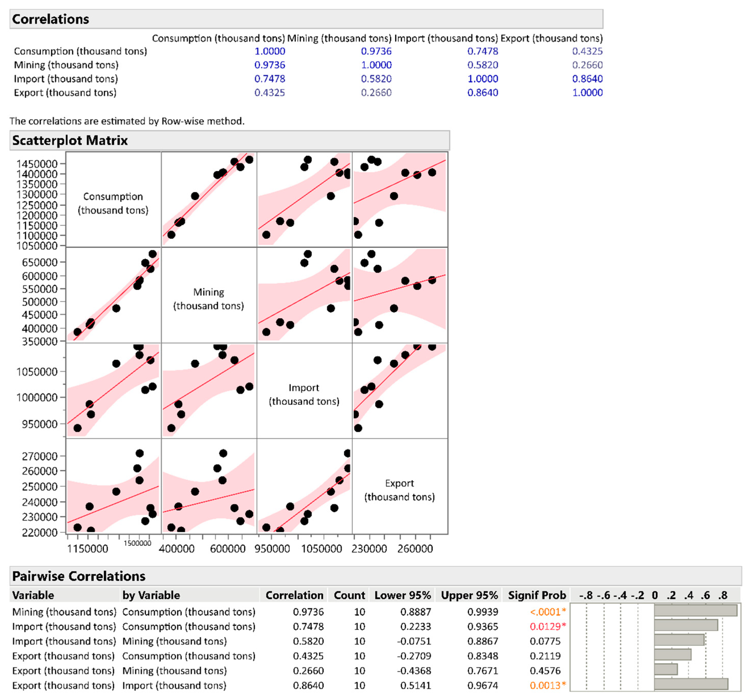Click the Scatterplot Matrix section header
Viewport: 748px width, 700px height.
point(230,140)
